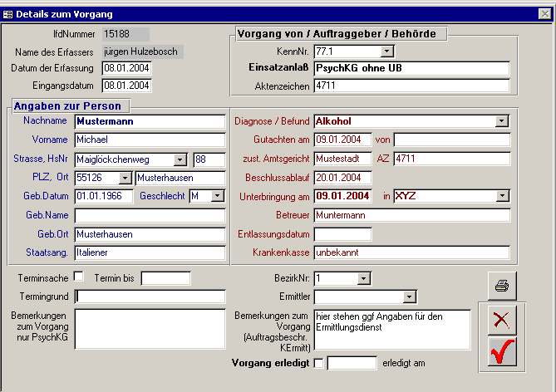Click the Ort field Musterhausen next to PLZ
The height and width of the screenshot is (392, 556).
[180, 178]
